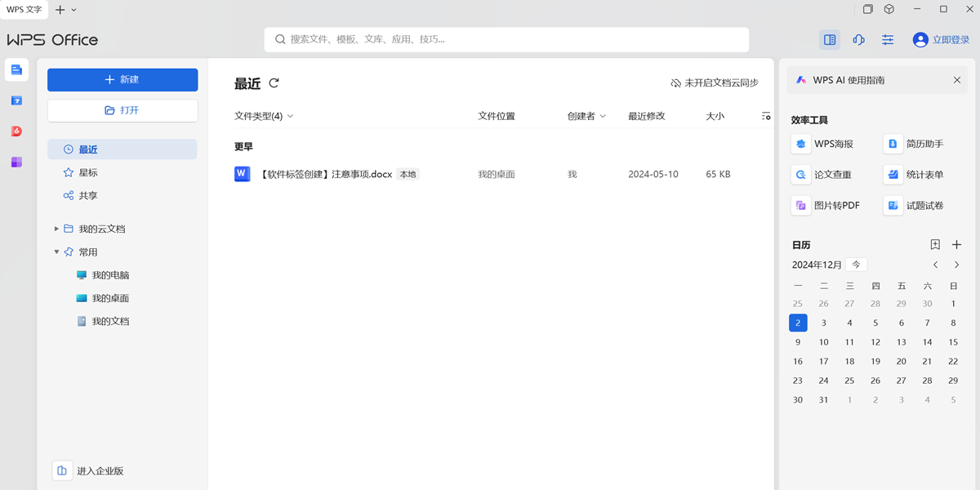Image resolution: width=980 pixels, height=490 pixels.
Task: Open WPS海报 tool
Action: (x=823, y=144)
